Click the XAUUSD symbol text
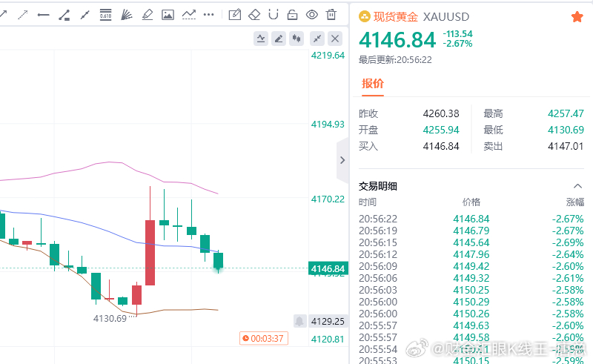Screen dimensions: 593x364 pyautogui.click(x=446, y=16)
